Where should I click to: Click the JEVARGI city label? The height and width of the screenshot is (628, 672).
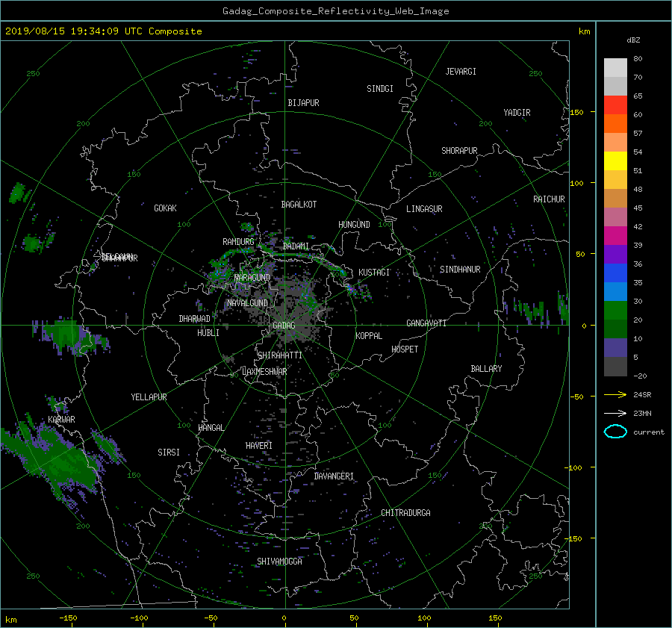coord(461,72)
